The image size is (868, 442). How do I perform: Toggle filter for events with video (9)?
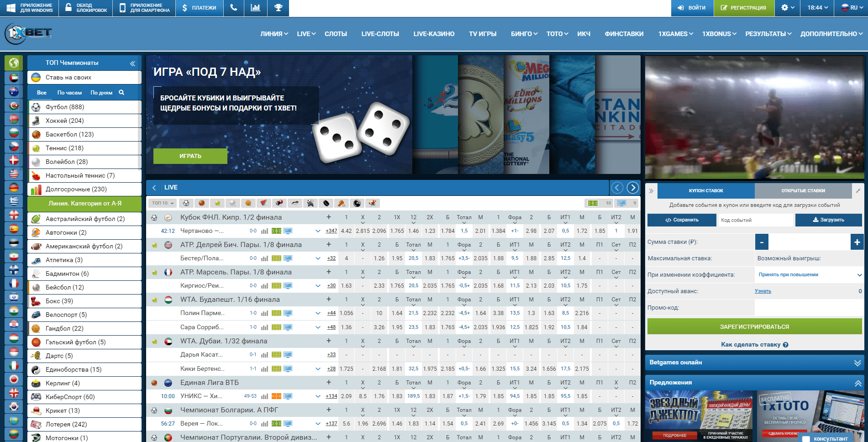(627, 203)
